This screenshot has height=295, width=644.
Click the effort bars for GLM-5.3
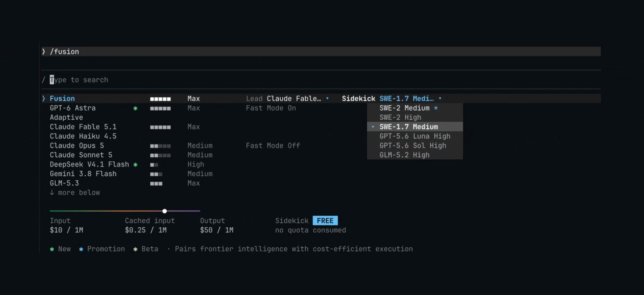pyautogui.click(x=156, y=184)
